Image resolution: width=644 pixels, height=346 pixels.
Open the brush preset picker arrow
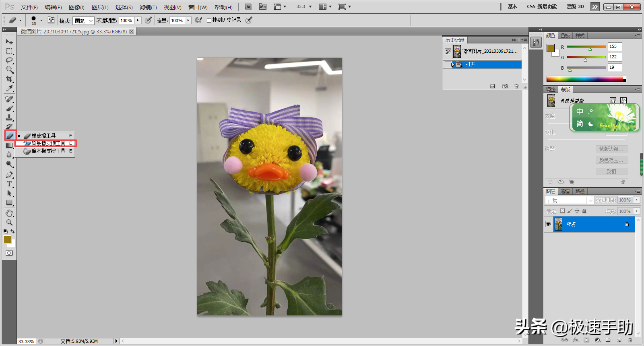click(41, 20)
